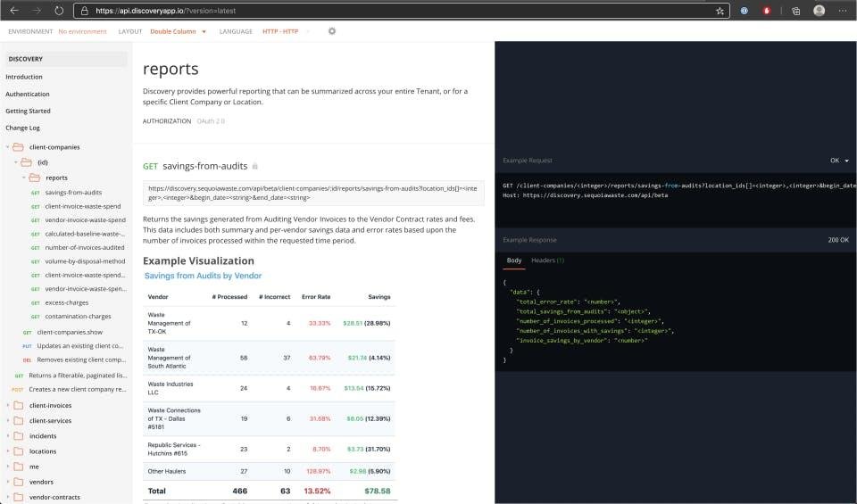857x504 pixels.
Task: Open GET client-companies.show endpoint
Action: pyautogui.click(x=70, y=332)
